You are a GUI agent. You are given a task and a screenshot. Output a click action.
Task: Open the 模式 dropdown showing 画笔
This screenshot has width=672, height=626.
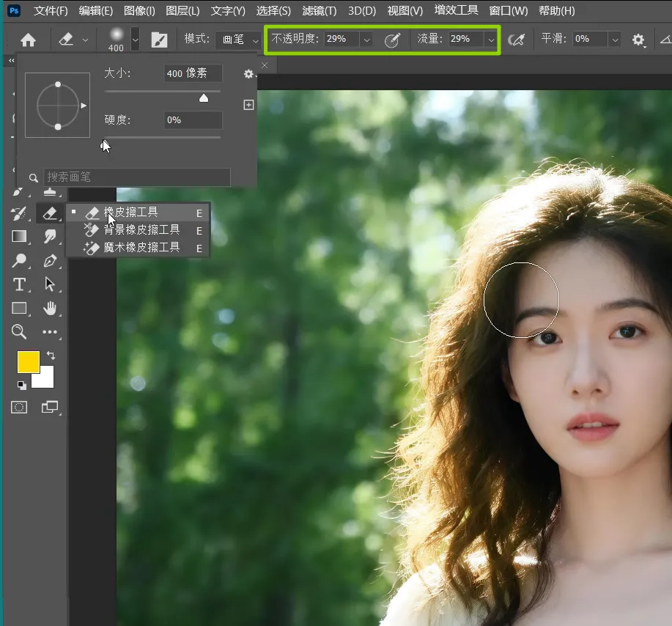point(238,40)
